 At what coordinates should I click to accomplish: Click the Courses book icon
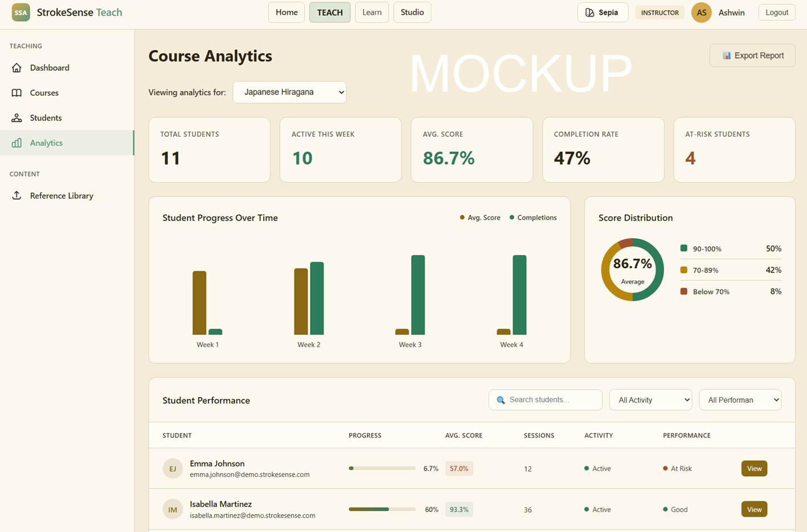pos(17,93)
